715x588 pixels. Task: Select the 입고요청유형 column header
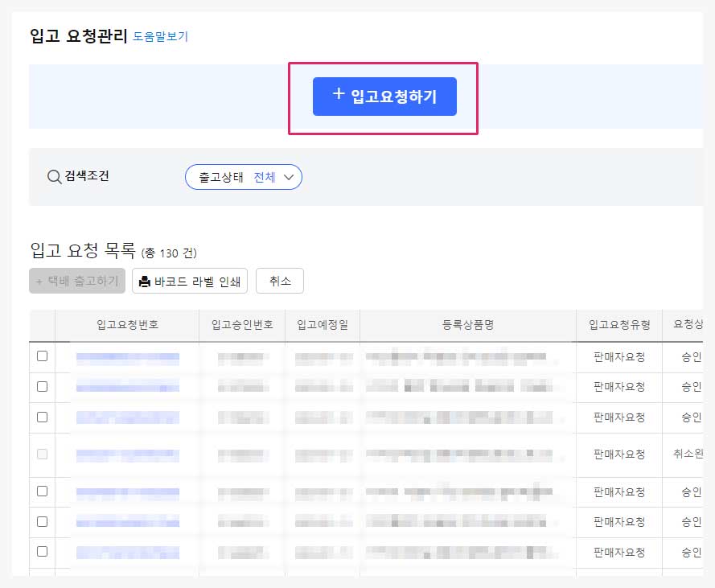tap(619, 325)
